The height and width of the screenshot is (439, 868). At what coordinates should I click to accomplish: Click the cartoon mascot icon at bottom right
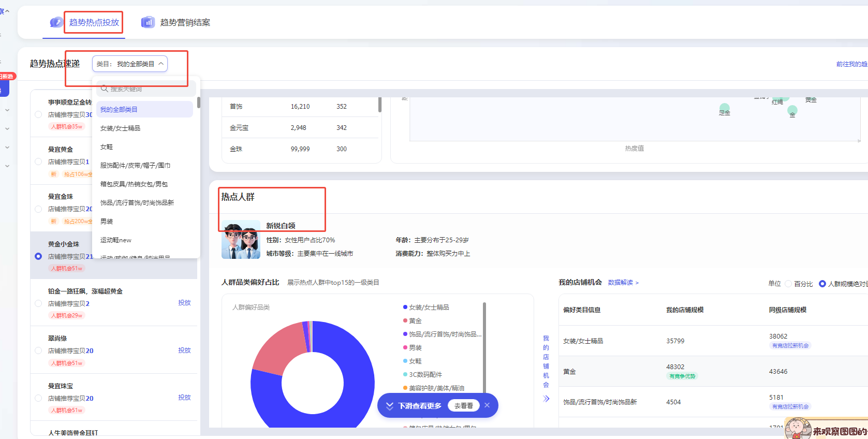click(798, 429)
